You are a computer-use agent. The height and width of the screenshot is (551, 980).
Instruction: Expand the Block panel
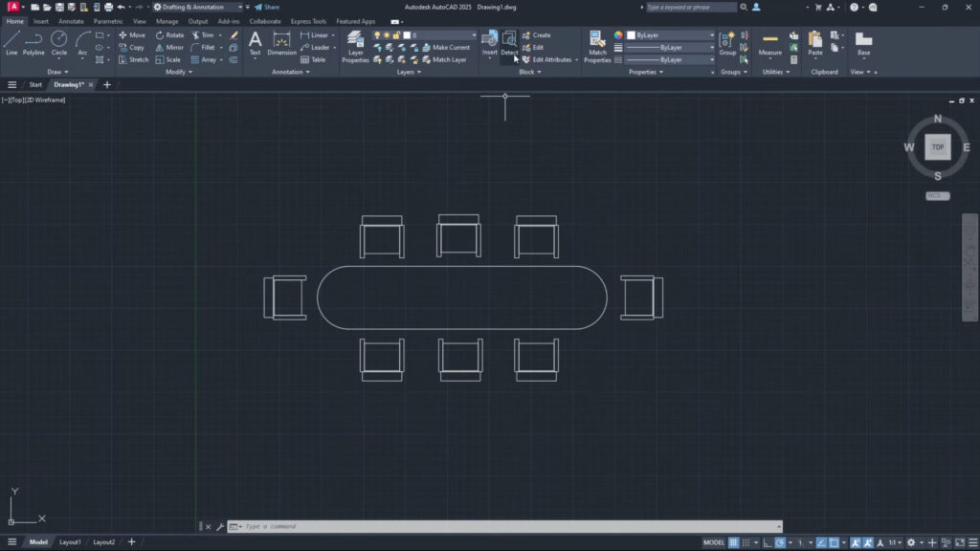(530, 72)
